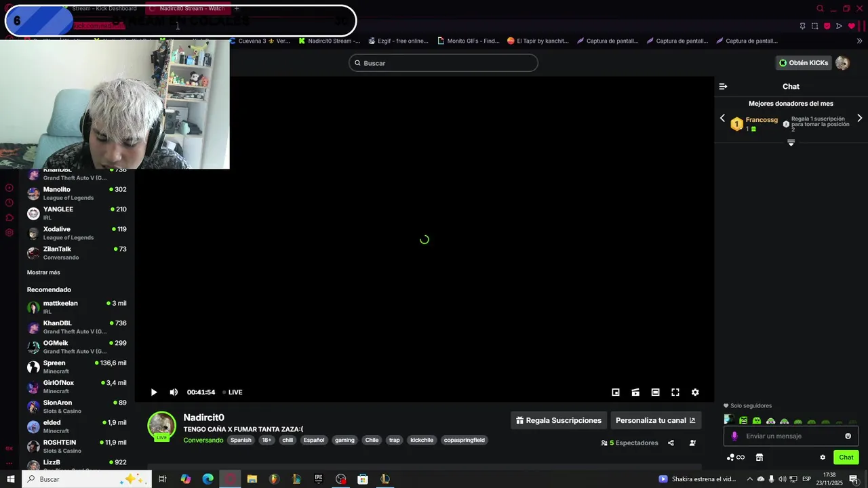This screenshot has width=868, height=488.
Task: Open ROSHTEIN's channel
Action: (x=77, y=446)
